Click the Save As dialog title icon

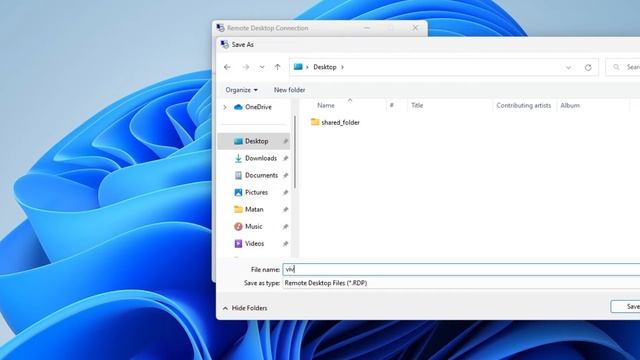(x=225, y=44)
